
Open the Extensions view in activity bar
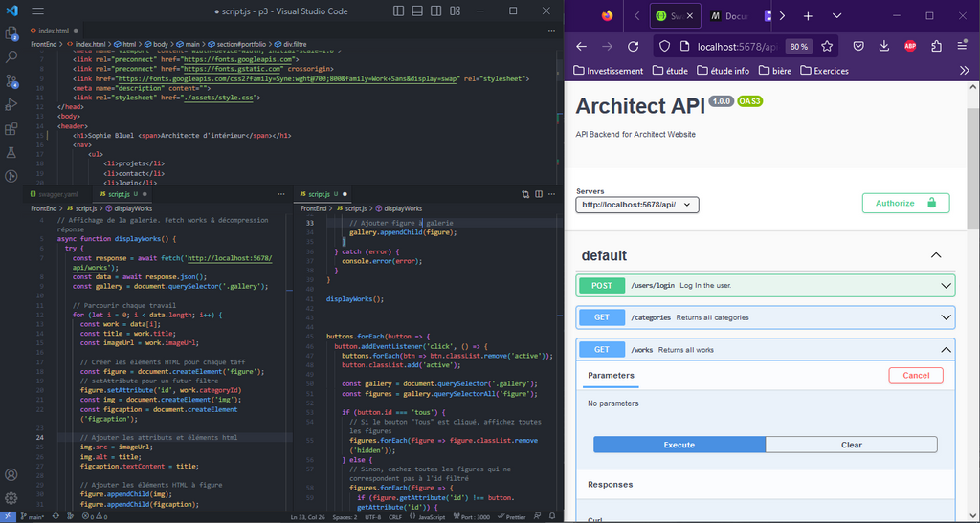coord(11,128)
